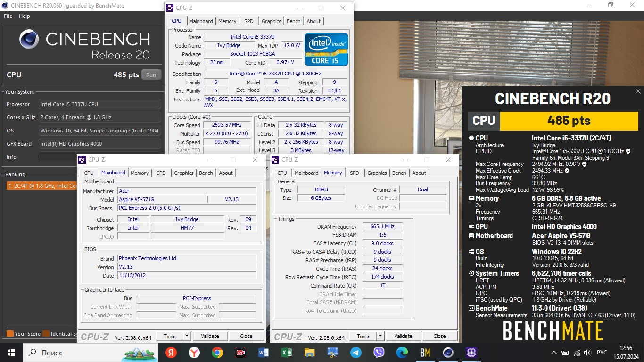
Task: Open the clock showing 12:56 and 15.07.2024
Action: tap(626, 353)
